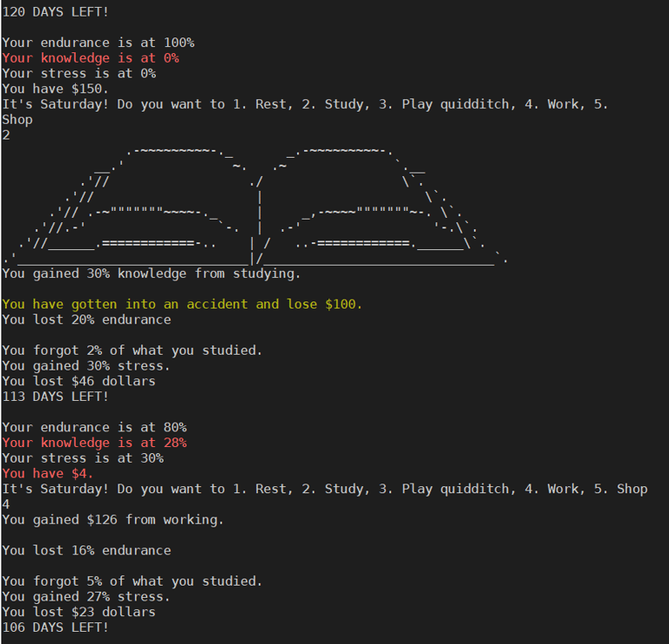Click 'You gained 30% knowledge from studying.'
The height and width of the screenshot is (644, 669).
152,274
